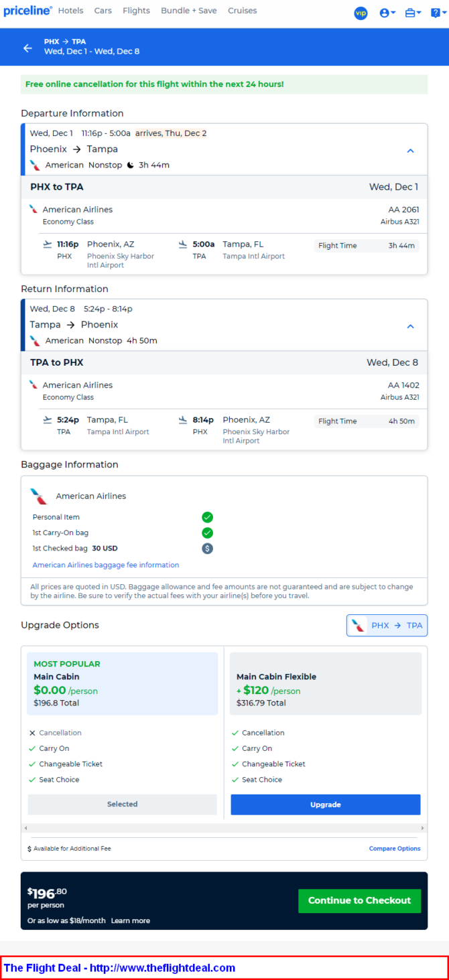
Task: Click Continue to Checkout
Action: [360, 901]
